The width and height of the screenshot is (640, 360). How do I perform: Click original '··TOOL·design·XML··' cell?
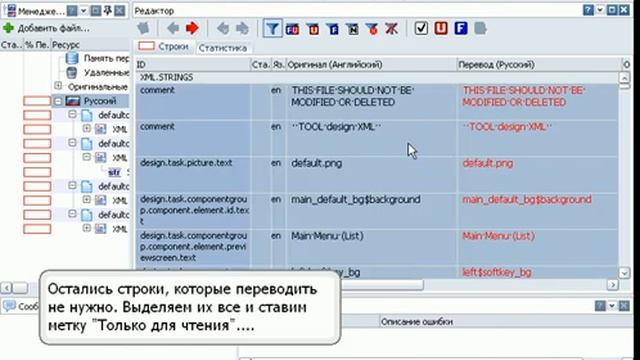click(x=371, y=138)
